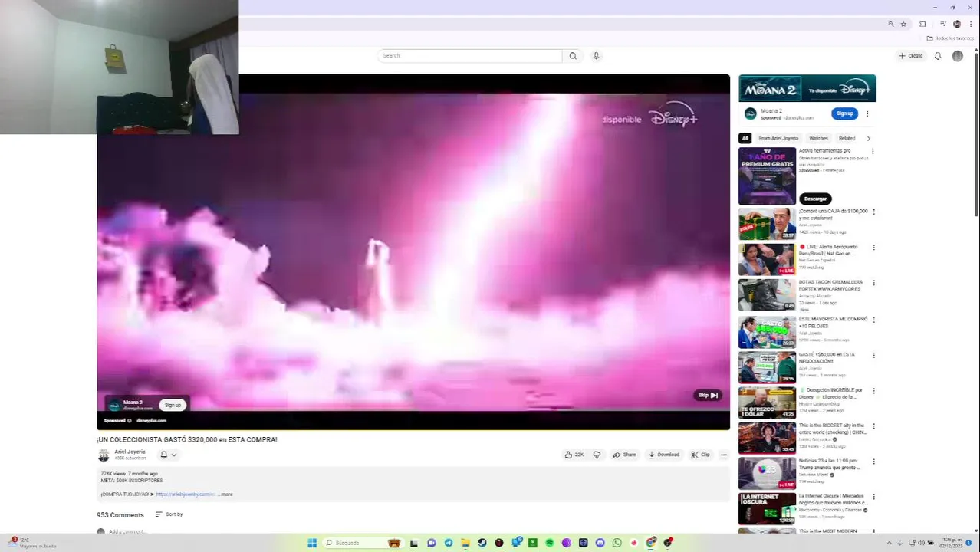The height and width of the screenshot is (552, 980).
Task: Open options for BOTAS TACON video
Action: click(873, 284)
